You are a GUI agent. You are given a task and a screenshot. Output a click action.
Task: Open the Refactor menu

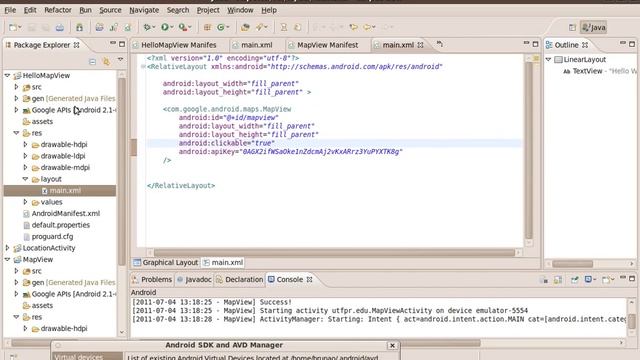58,10
